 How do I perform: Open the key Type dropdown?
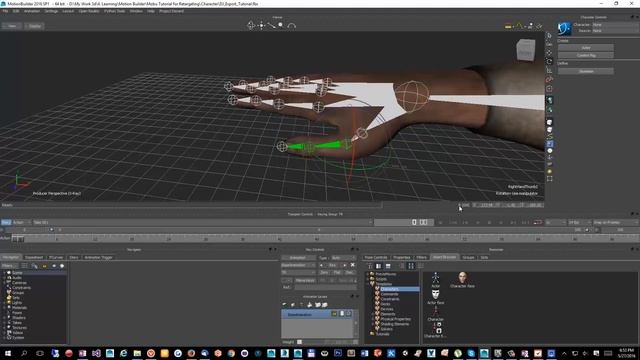pyautogui.click(x=343, y=258)
